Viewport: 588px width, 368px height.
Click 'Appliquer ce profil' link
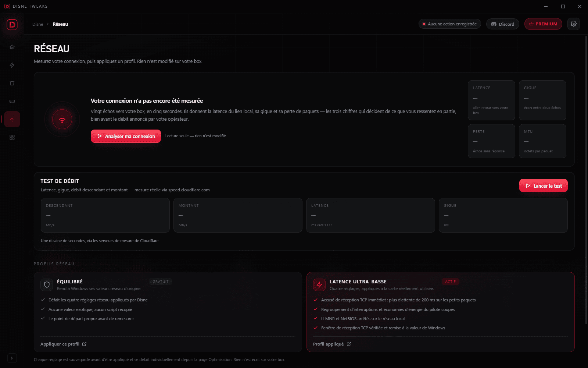tap(60, 344)
